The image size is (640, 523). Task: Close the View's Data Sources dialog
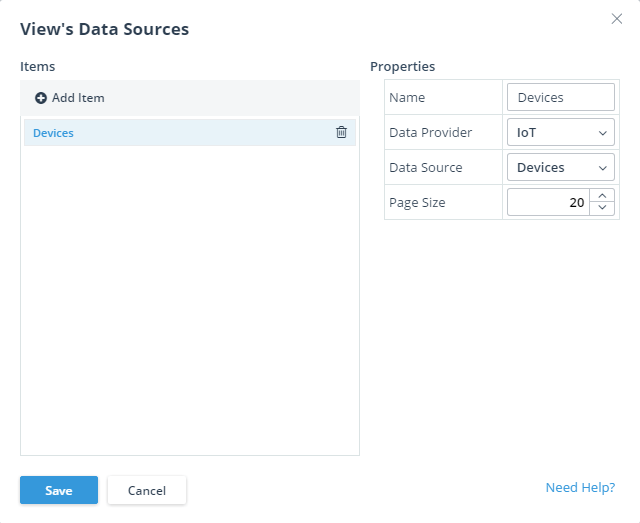(616, 18)
